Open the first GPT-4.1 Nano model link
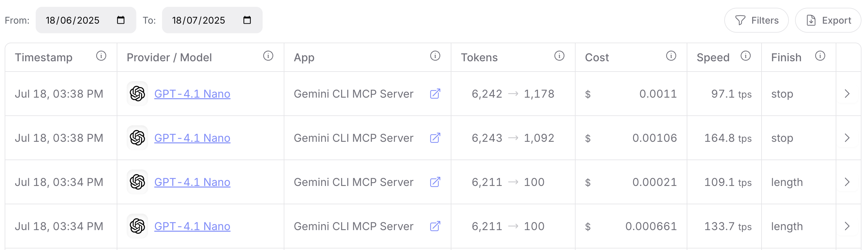 click(x=192, y=94)
